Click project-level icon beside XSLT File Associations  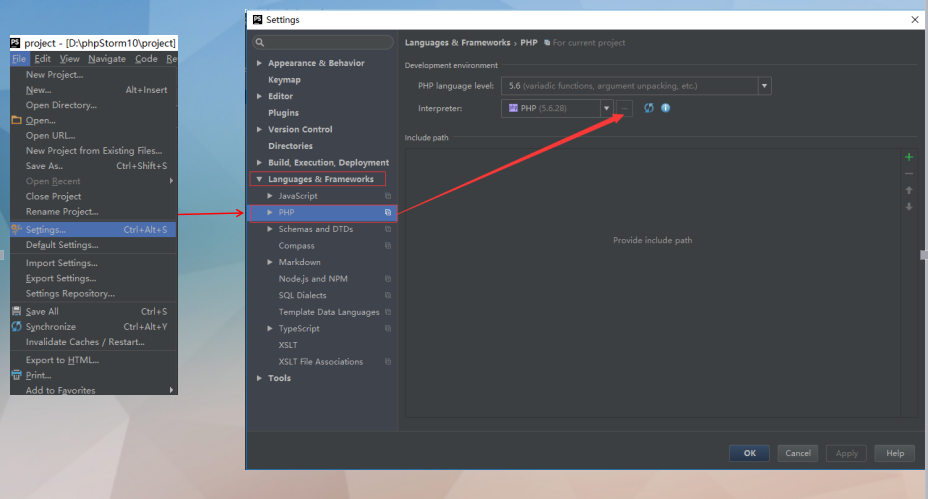pos(388,362)
